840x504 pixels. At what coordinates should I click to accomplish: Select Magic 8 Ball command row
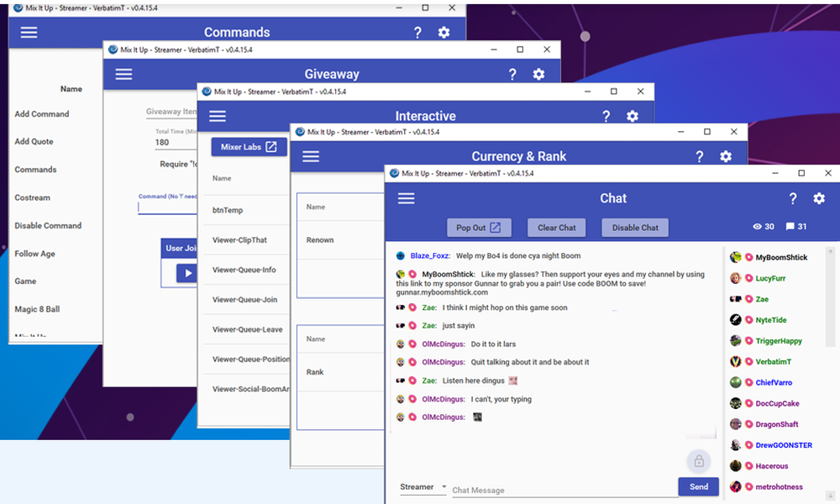coord(37,309)
